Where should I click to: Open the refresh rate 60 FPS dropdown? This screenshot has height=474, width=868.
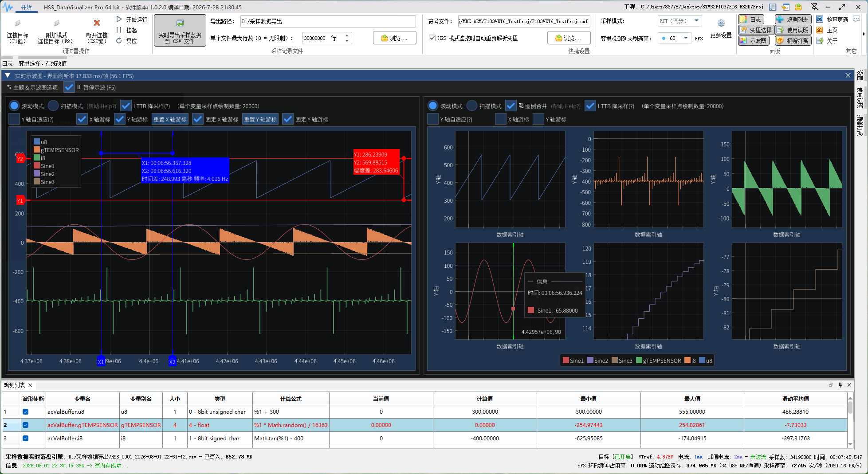tap(674, 38)
